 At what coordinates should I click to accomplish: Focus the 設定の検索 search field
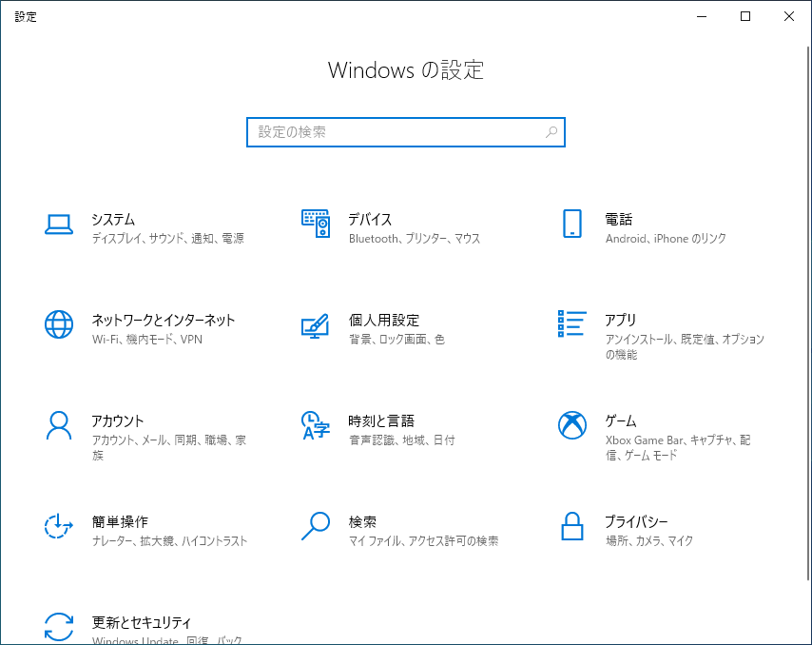[x=406, y=132]
